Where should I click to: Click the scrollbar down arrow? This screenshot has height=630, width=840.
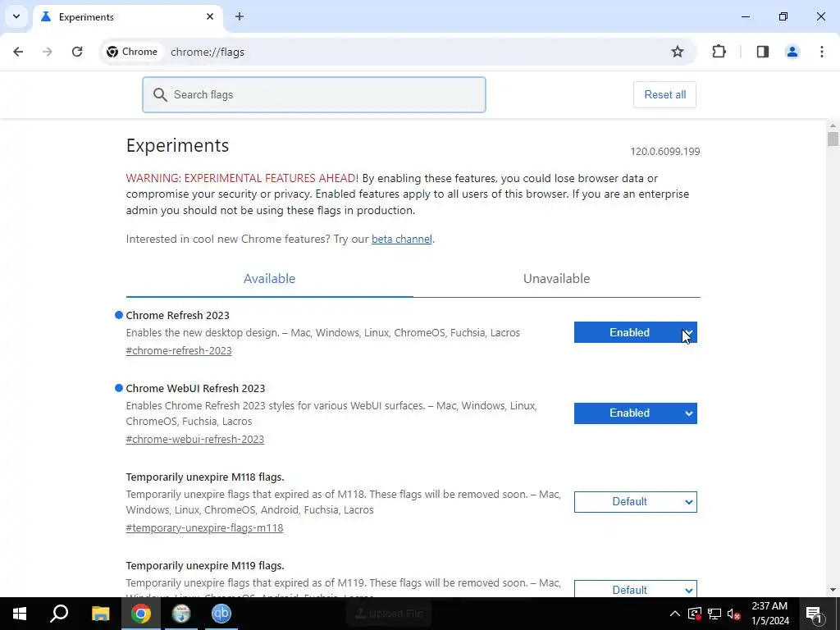833,590
